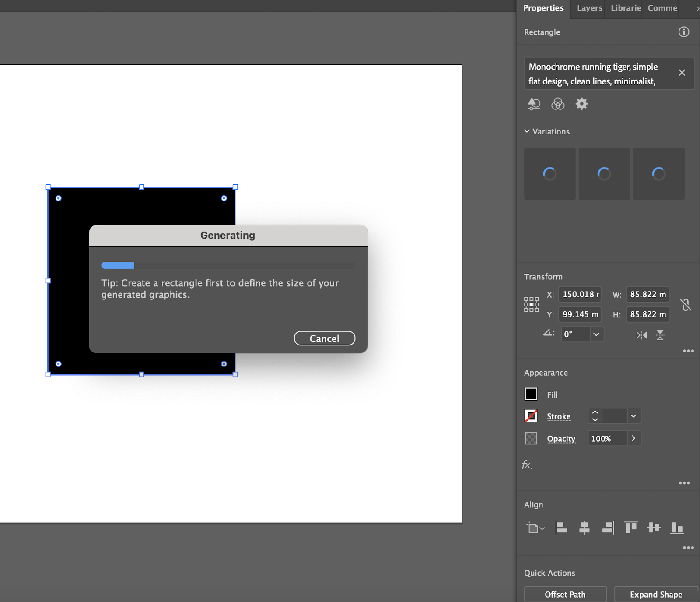Screen dimensions: 700x602
Task: Toggle constrain width and height proportions
Action: click(686, 305)
